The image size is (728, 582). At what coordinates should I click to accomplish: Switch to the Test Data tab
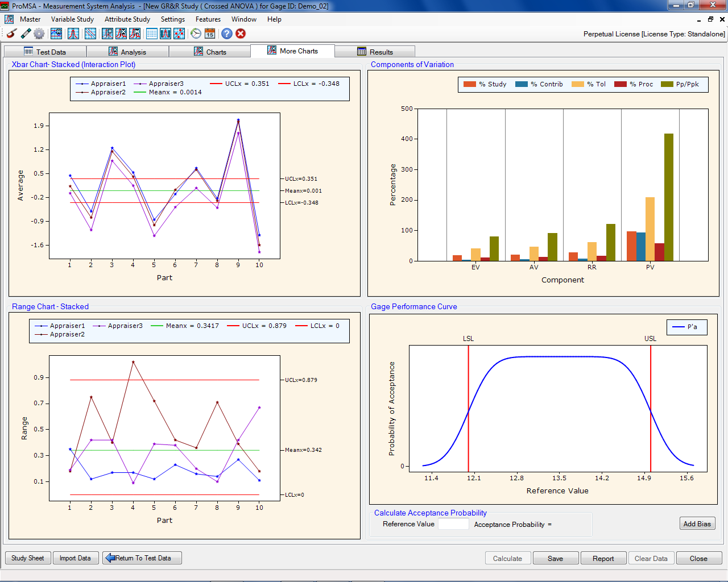pos(45,52)
